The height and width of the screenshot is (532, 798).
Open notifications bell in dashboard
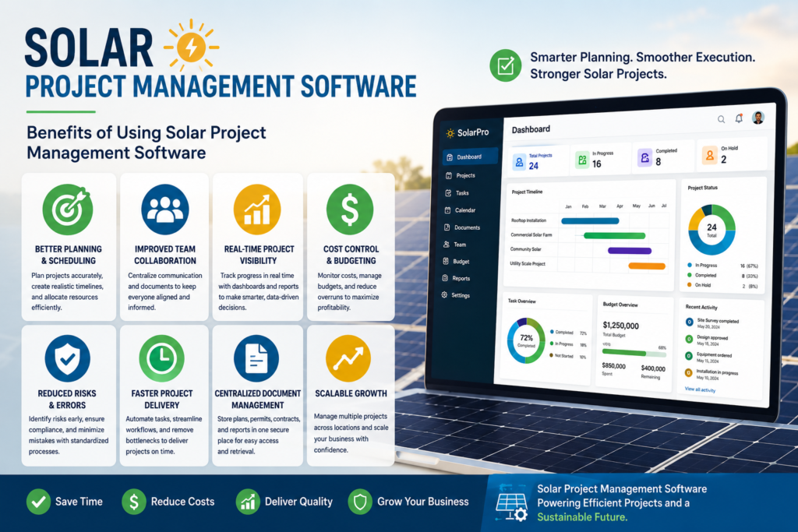[739, 118]
